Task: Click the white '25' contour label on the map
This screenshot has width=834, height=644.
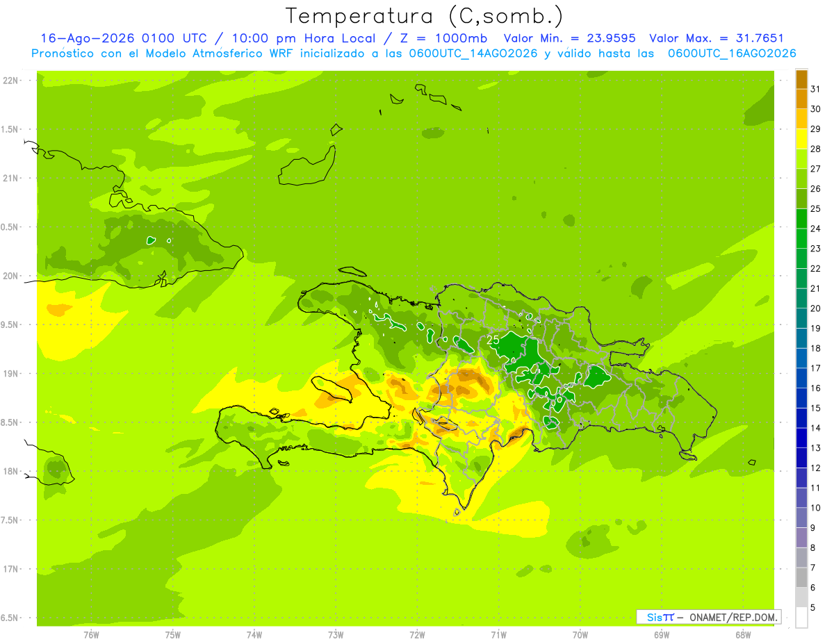Action: tap(493, 340)
